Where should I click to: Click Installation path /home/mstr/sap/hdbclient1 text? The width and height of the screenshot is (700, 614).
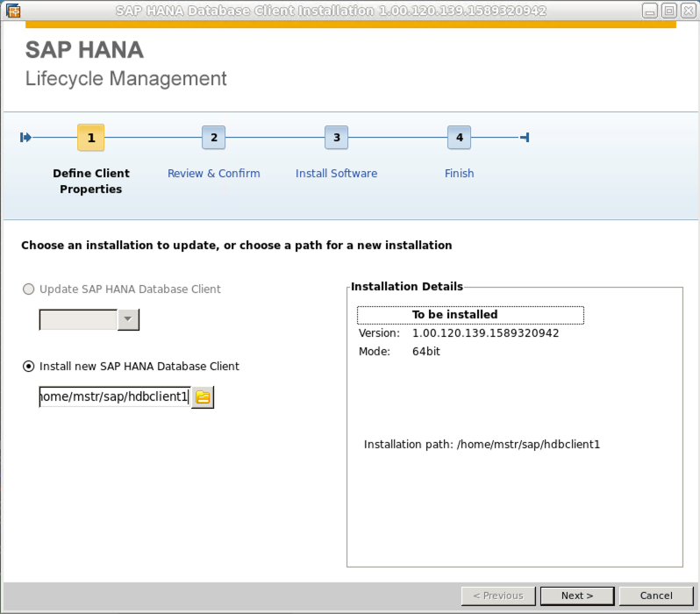482,445
